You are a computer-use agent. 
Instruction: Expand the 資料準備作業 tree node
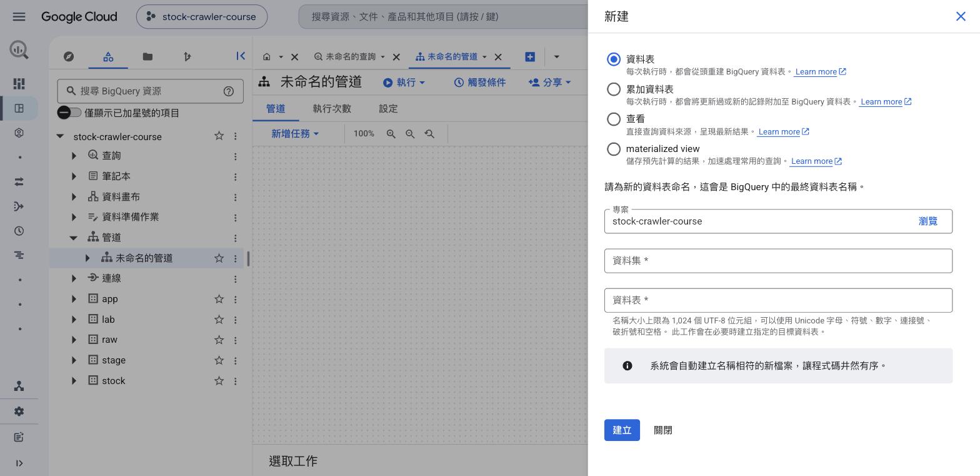74,217
